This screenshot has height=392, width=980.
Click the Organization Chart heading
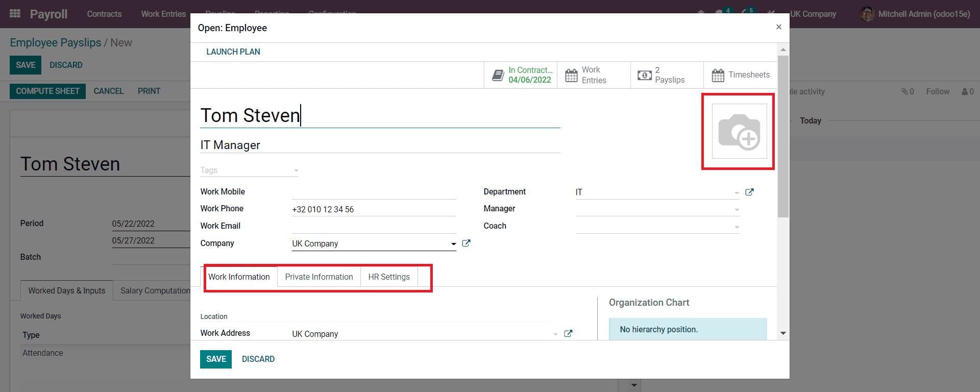649,303
